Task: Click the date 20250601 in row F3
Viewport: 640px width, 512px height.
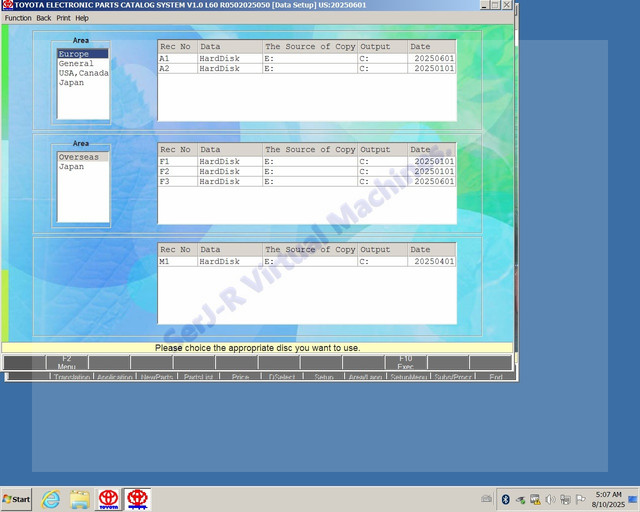Action: tap(434, 181)
